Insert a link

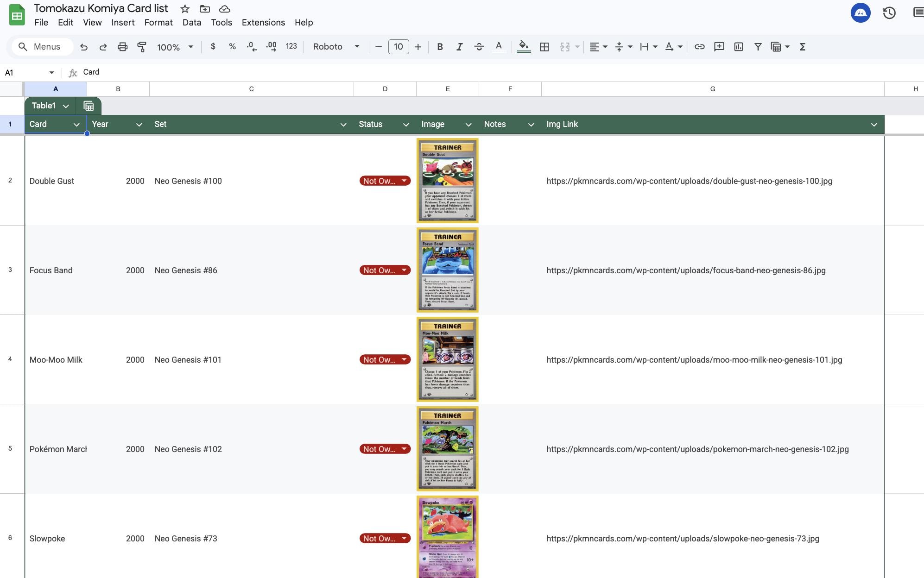[700, 47]
